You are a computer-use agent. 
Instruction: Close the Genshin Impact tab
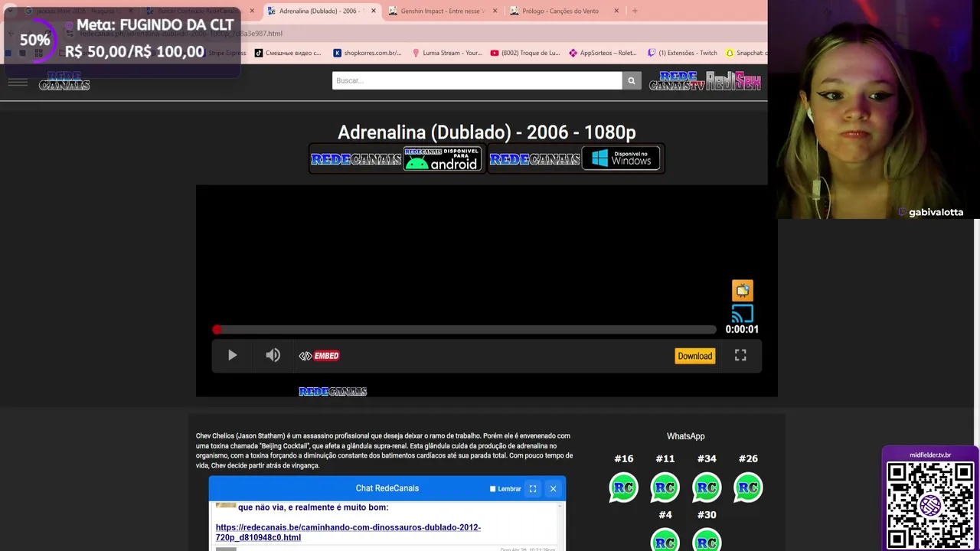pos(495,11)
